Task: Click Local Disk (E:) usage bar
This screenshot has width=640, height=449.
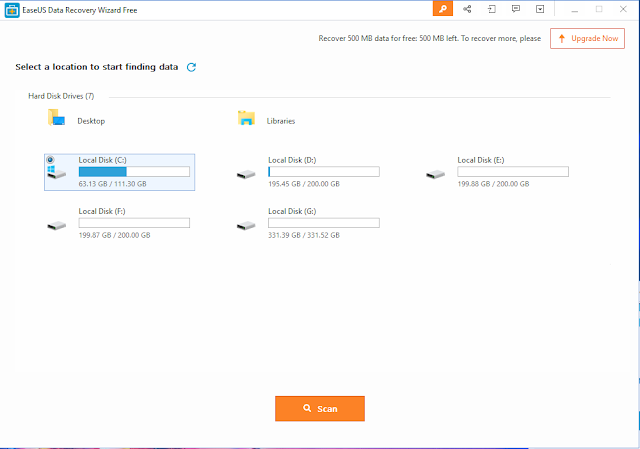Action: (513, 171)
